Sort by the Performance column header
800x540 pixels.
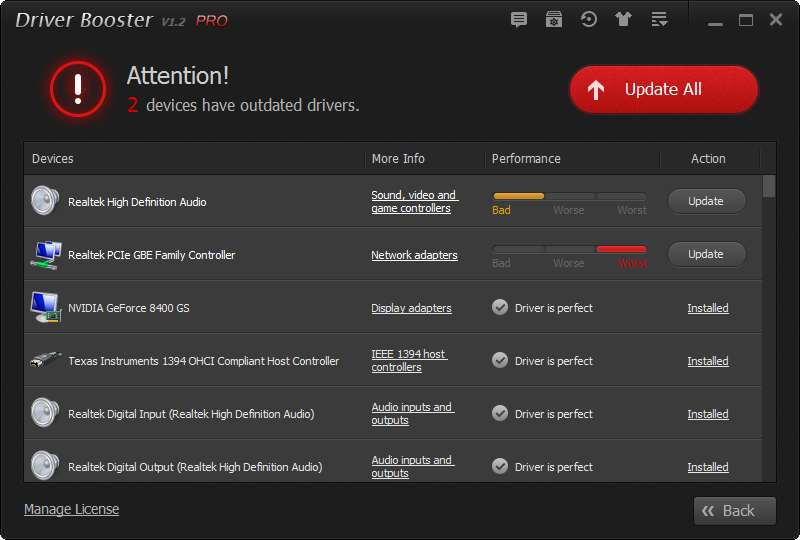(527, 159)
